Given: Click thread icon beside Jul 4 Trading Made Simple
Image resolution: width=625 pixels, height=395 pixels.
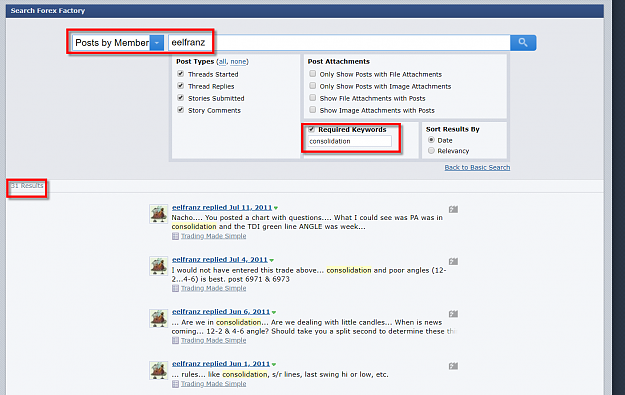Looking at the screenshot, I should [x=175, y=288].
